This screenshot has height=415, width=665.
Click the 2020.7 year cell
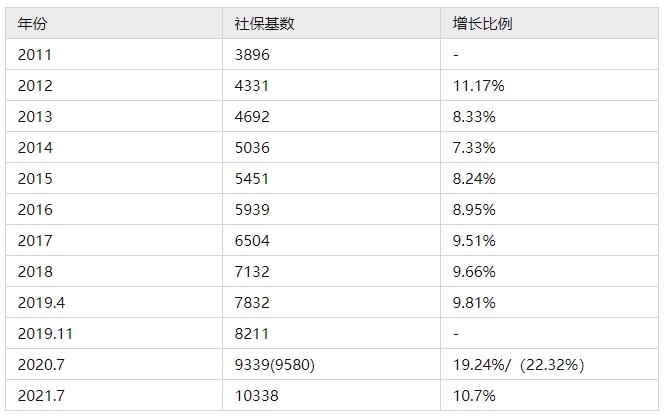41,364
